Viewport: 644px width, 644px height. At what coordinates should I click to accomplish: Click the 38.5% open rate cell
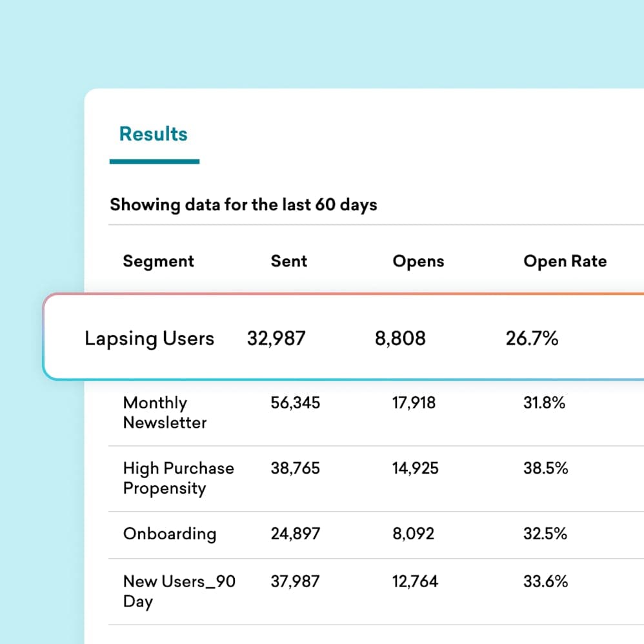click(x=545, y=468)
